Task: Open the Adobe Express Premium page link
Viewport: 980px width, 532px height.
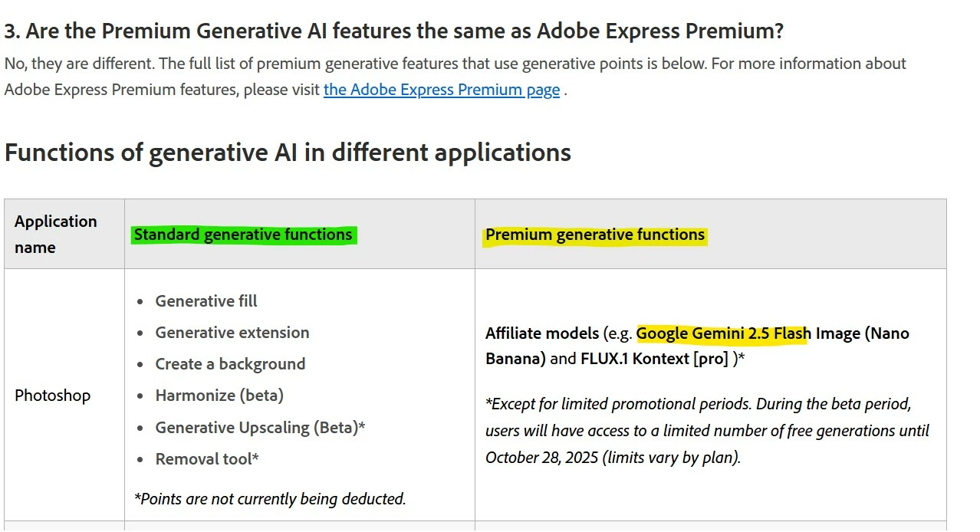Action: tap(442, 90)
